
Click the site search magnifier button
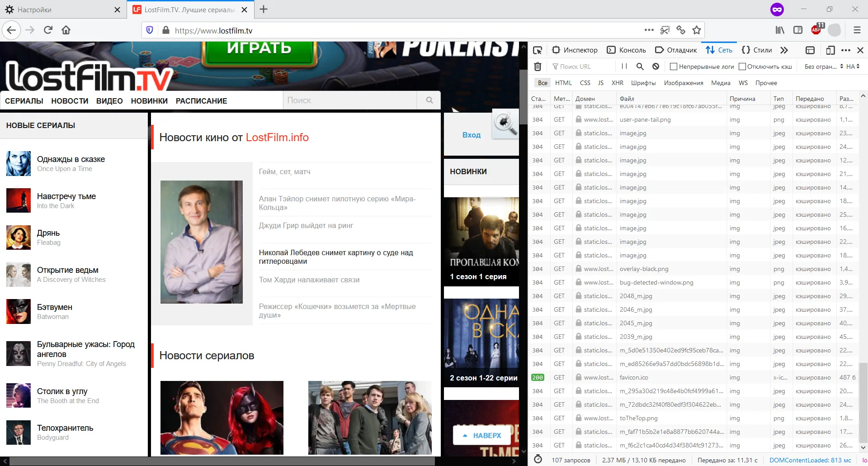pyautogui.click(x=429, y=100)
